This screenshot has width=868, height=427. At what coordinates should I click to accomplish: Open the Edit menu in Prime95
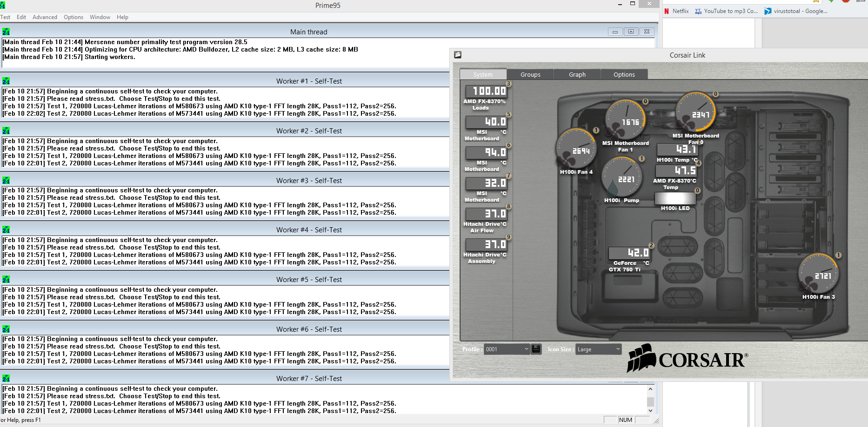(21, 17)
